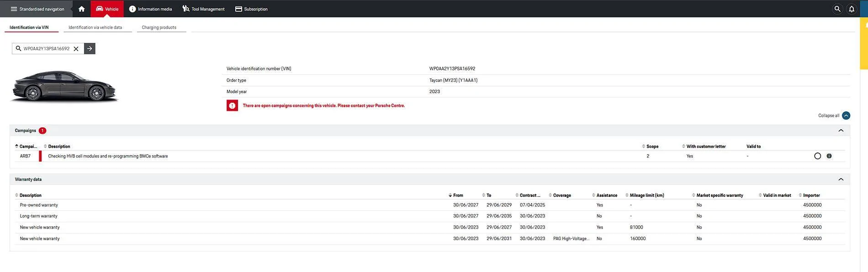Click the open campaigns warning message
Screen dimensions: 868x272
click(x=323, y=105)
